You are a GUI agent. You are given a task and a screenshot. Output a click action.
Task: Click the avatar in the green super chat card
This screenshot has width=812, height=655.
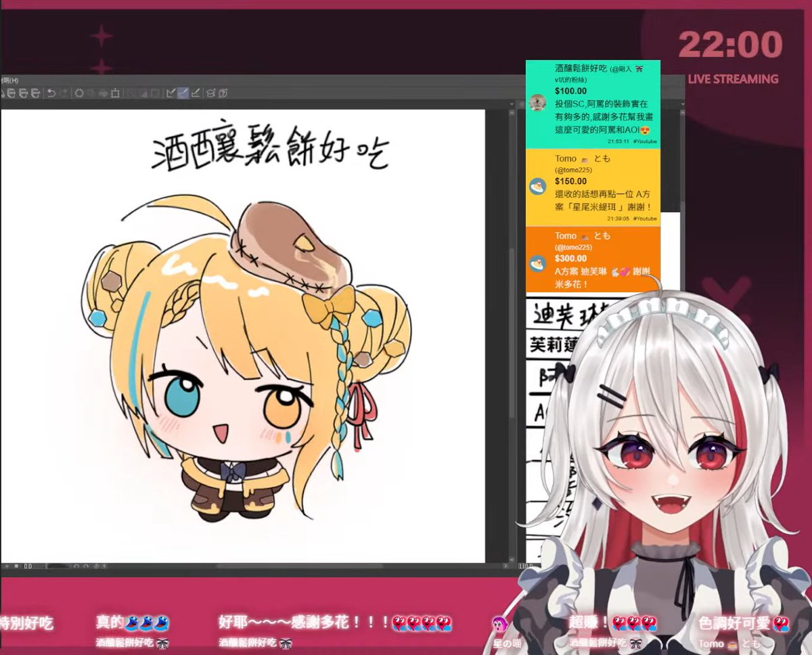(x=538, y=103)
